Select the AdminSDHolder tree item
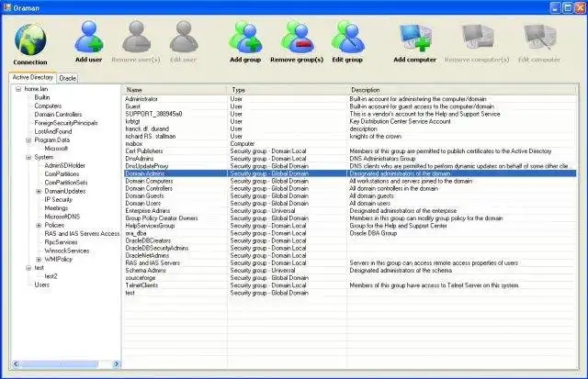The image size is (588, 379). pyautogui.click(x=65, y=165)
